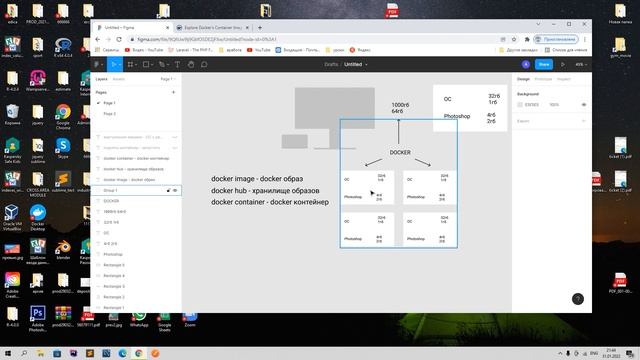Open the shape tools dropdown arrow
Screen dimensions: 640x360
[x=152, y=65]
